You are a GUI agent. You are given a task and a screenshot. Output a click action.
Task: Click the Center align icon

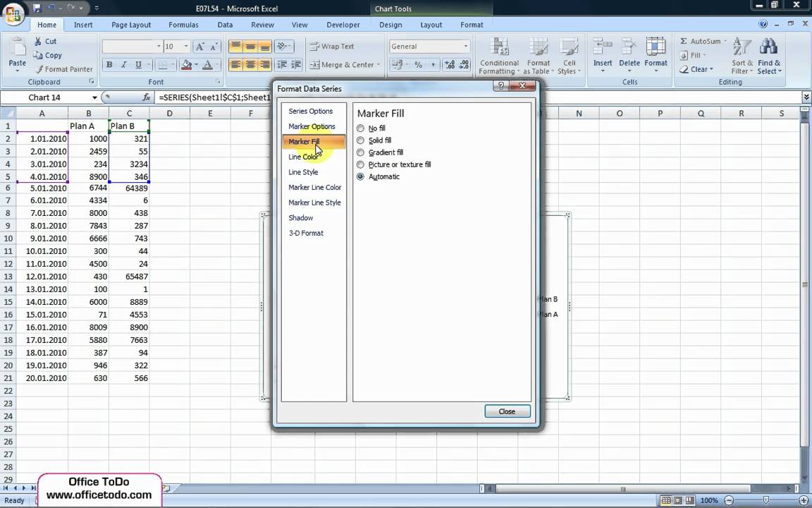[250, 65]
